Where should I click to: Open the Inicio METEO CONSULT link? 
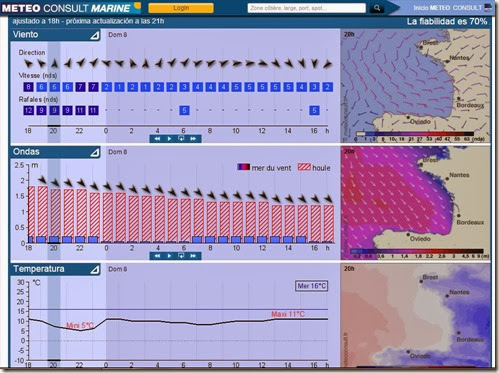click(448, 8)
